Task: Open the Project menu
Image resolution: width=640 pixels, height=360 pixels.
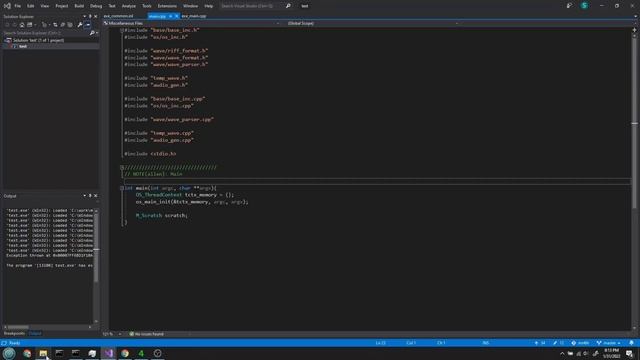Action: pyautogui.click(x=62, y=6)
